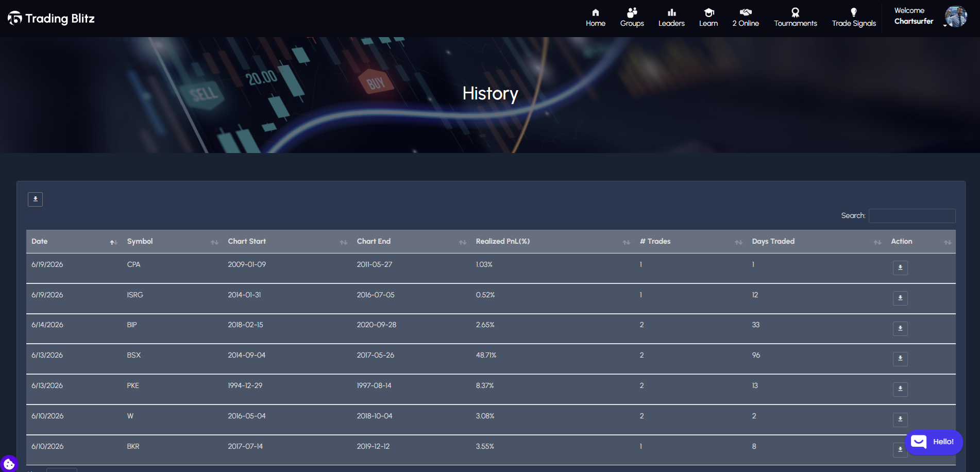Viewport: 980px width, 472px height.
Task: Open the Hello! chat widget
Action: coord(934,442)
